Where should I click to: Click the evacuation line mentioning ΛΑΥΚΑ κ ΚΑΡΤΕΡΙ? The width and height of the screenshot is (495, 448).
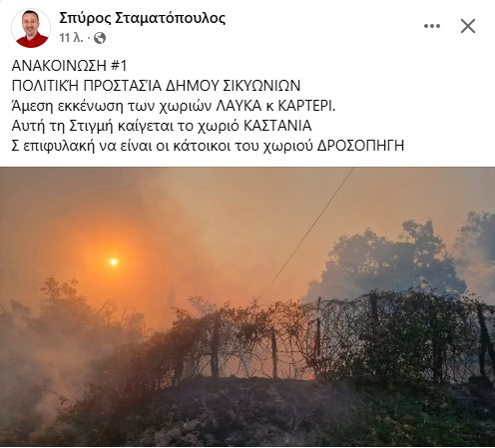click(x=174, y=106)
